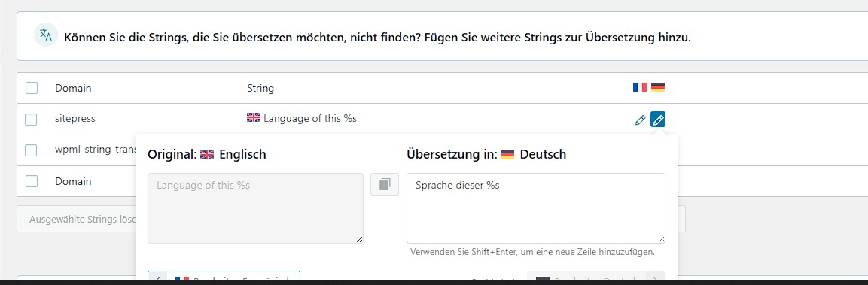
Task: Click the add more strings notice text
Action: coord(377,38)
